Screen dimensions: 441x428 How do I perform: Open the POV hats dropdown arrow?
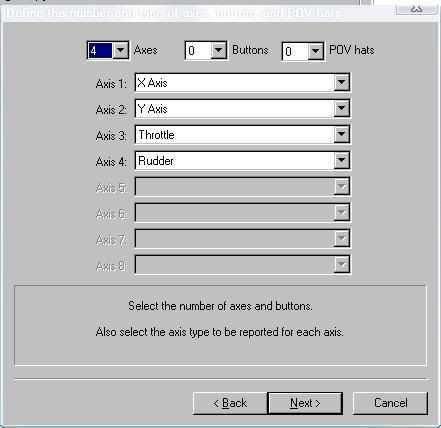point(315,51)
